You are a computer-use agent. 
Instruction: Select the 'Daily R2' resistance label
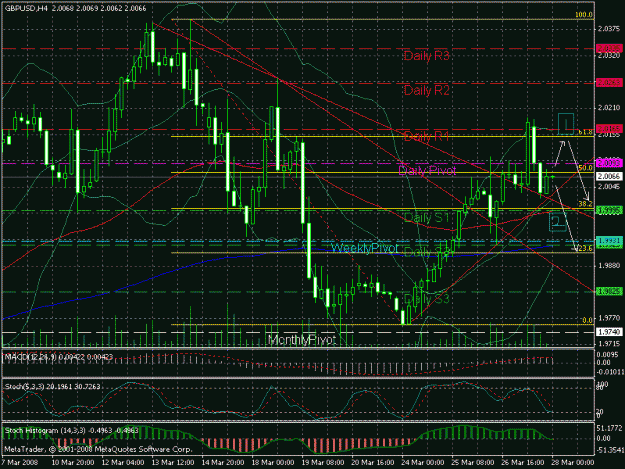(x=426, y=90)
